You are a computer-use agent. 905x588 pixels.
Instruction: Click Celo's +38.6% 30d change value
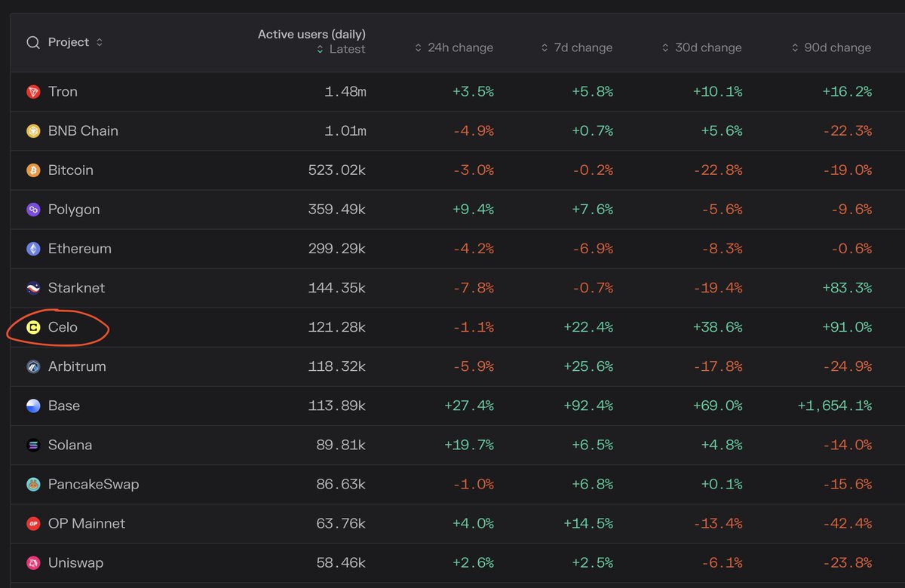(716, 327)
